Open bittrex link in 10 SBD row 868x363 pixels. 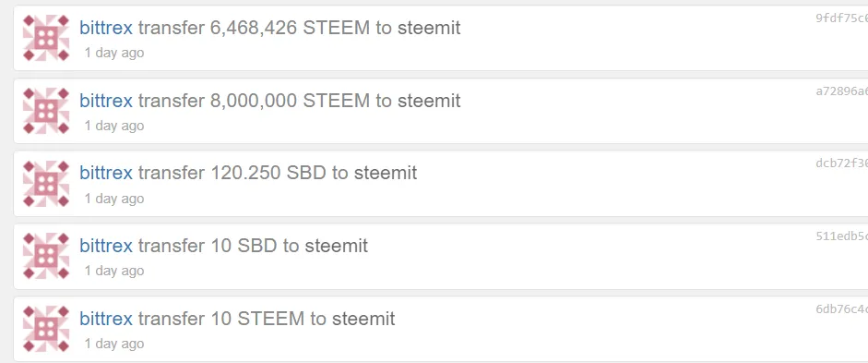(106, 246)
